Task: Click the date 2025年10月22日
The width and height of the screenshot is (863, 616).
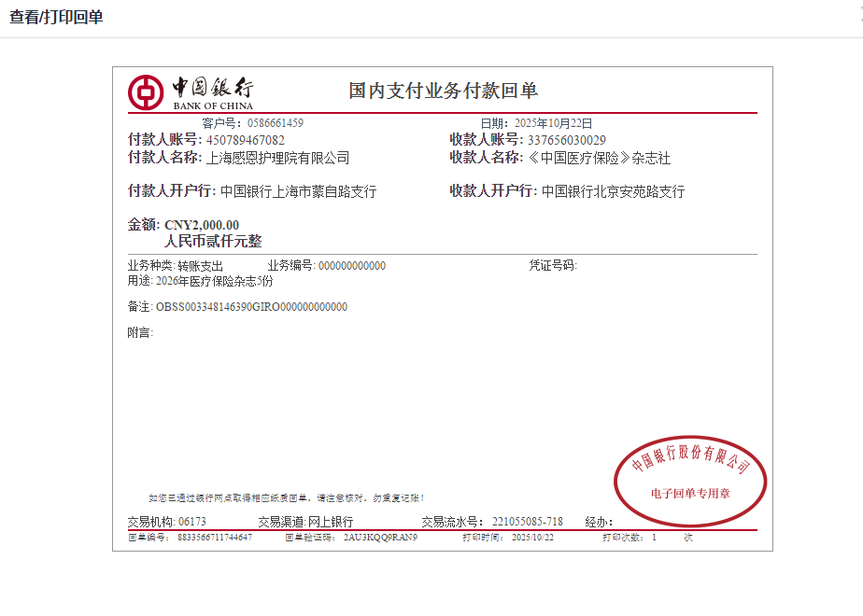Action: [554, 123]
